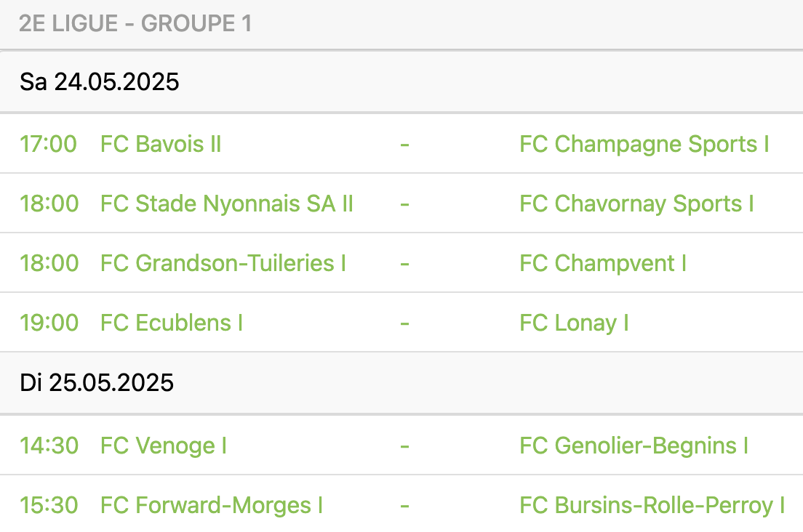Click the FC Lonay I link

click(x=574, y=323)
